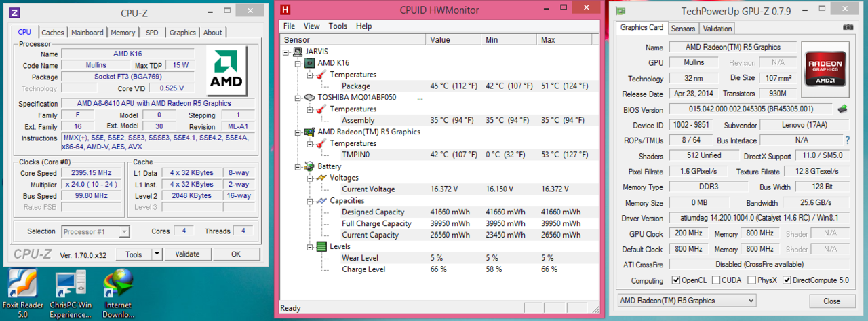868x321 pixels.
Task: Collapse the Battery tree node
Action: pos(299,166)
